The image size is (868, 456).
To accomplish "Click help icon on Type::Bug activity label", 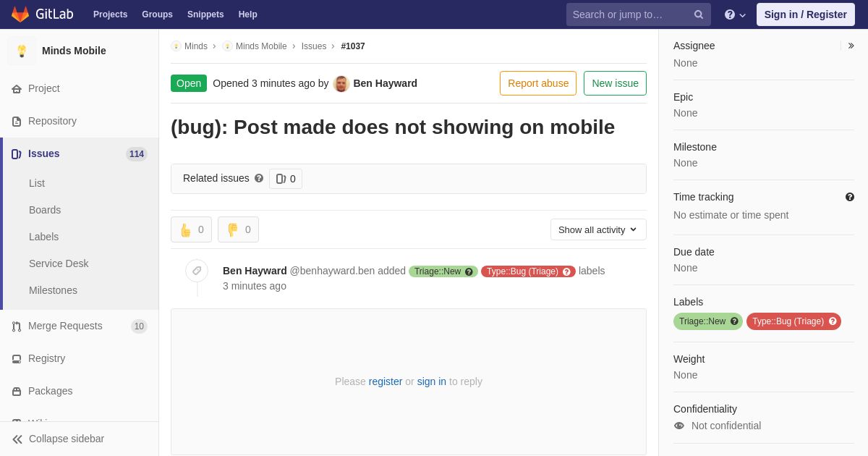I will [566, 271].
